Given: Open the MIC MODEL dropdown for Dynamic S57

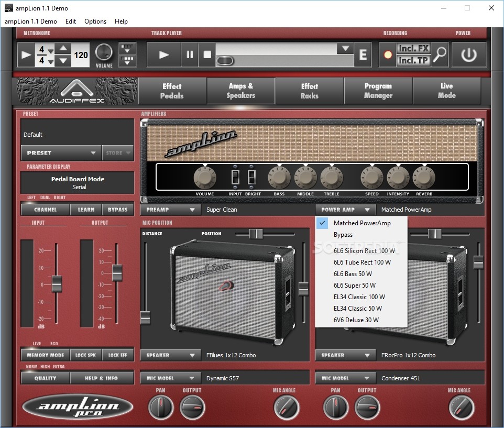Looking at the screenshot, I should pos(170,378).
